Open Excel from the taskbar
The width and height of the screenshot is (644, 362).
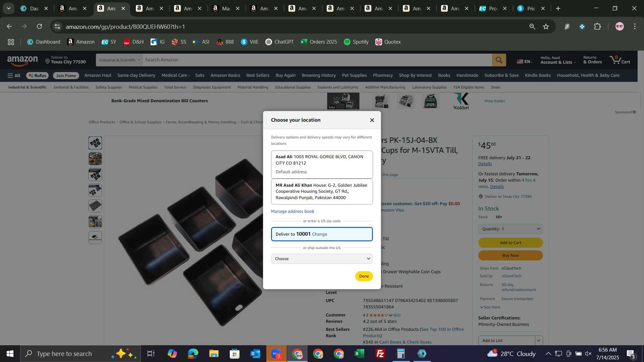[x=359, y=354]
